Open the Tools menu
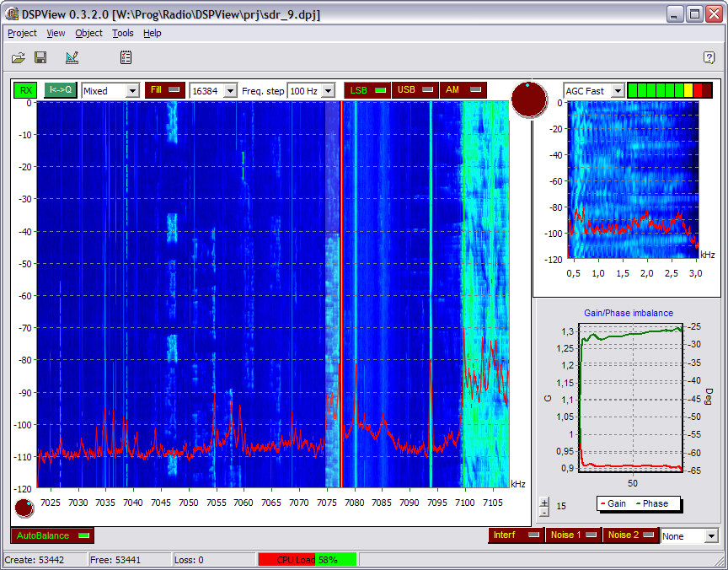This screenshot has width=728, height=570. coord(123,33)
